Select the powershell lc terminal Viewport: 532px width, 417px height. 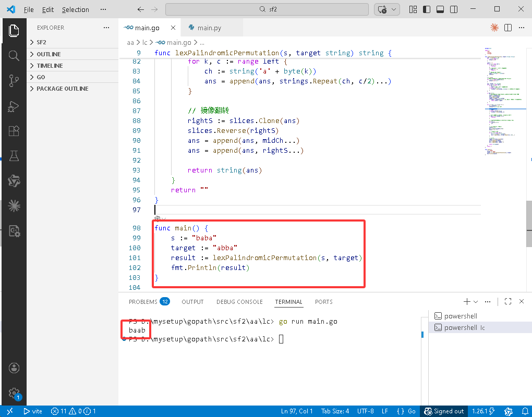tap(480, 327)
